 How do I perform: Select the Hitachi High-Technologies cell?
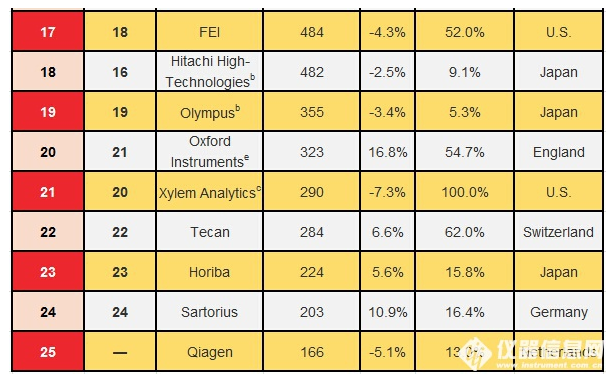pyautogui.click(x=209, y=72)
